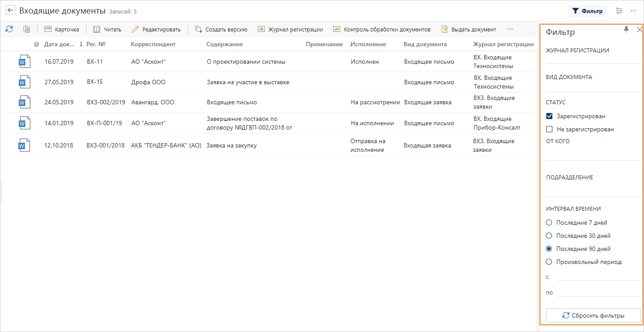Check the Не зарегистрирован checkbox

pyautogui.click(x=549, y=129)
